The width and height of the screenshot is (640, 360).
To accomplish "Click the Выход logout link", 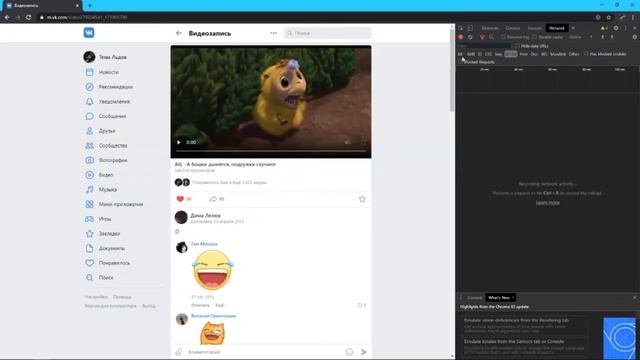I will coord(149,306).
